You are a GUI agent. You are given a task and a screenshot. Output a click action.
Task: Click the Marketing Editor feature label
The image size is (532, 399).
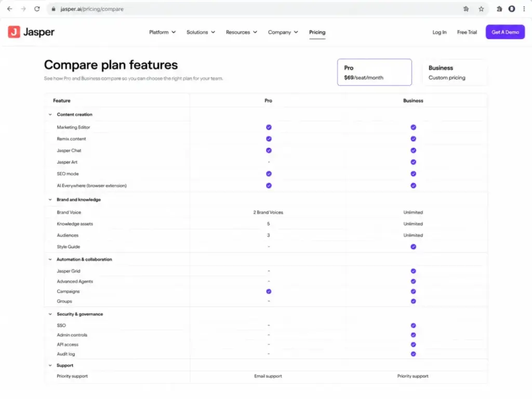[x=73, y=127]
